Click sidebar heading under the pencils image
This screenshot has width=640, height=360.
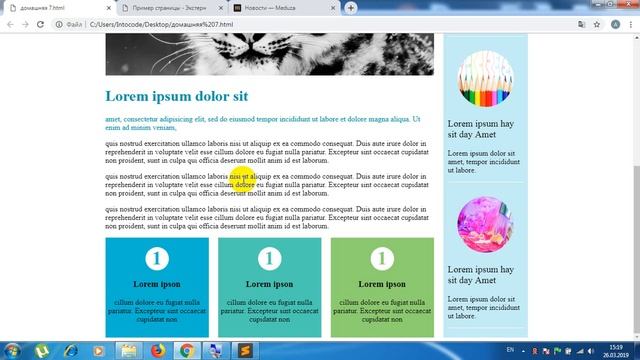coord(481,129)
